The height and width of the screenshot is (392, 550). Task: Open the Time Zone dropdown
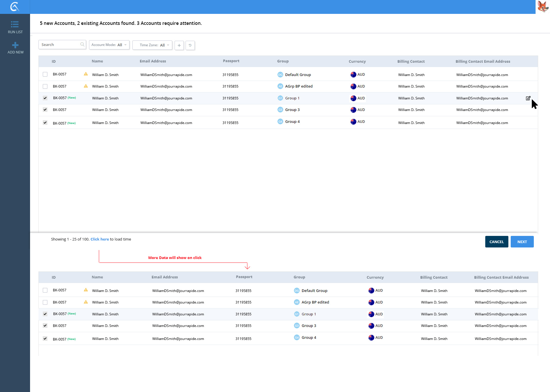[152, 45]
